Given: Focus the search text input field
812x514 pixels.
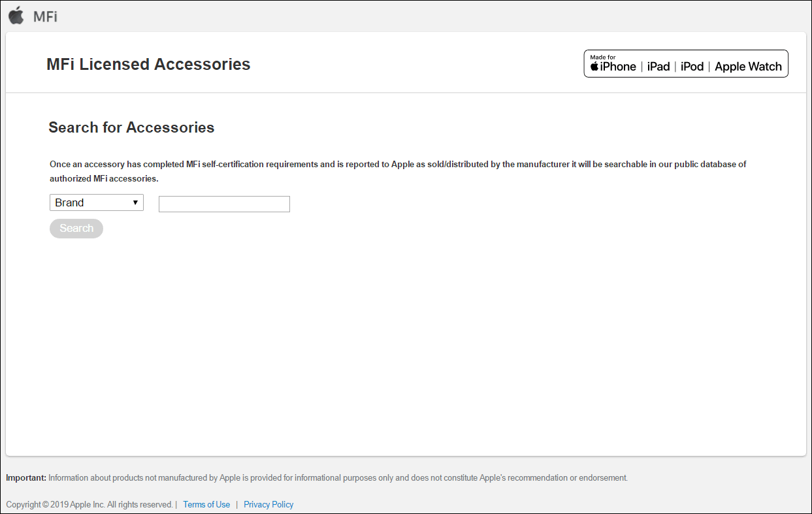Looking at the screenshot, I should pos(224,204).
